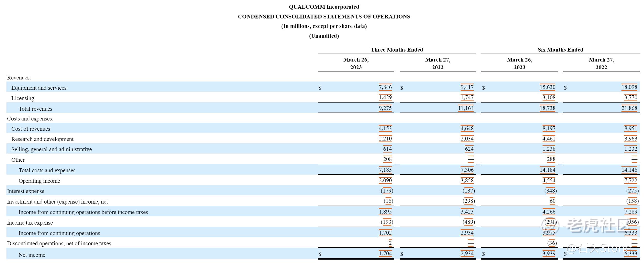Click the 'Six Months Ended' column header
The height and width of the screenshot is (263, 644).
tap(560, 50)
